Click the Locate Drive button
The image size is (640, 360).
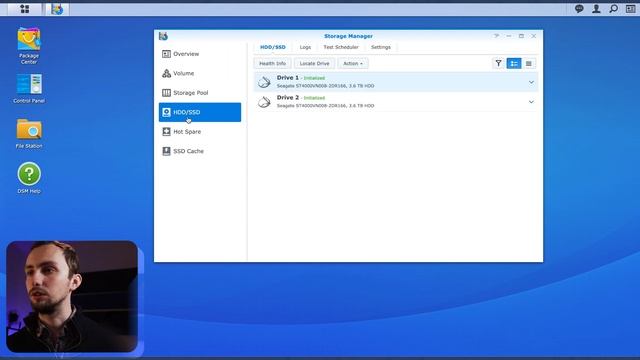pyautogui.click(x=314, y=63)
